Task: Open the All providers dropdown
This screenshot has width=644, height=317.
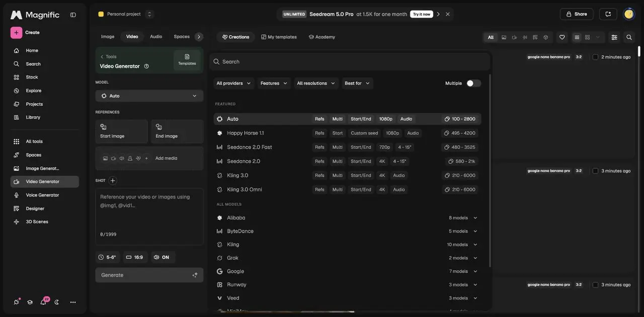Action: (x=234, y=83)
